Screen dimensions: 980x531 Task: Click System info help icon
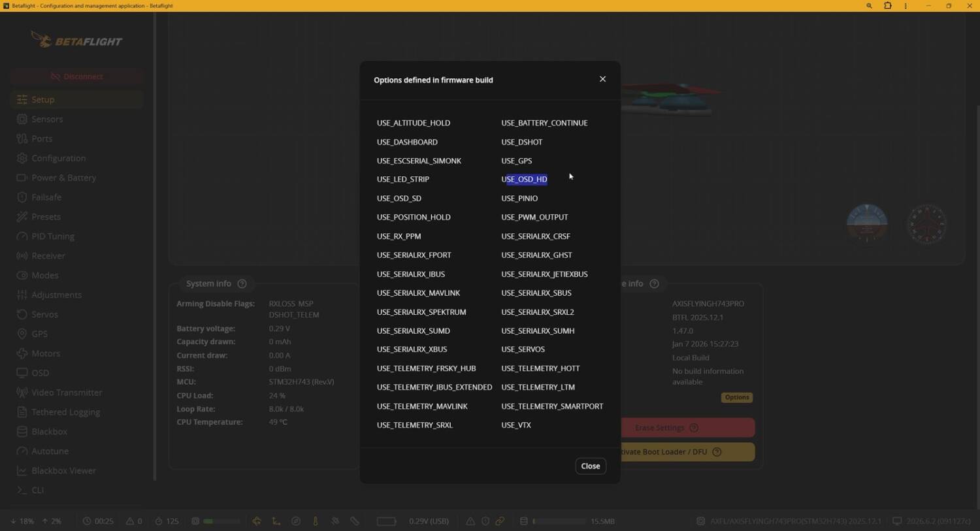pos(242,283)
